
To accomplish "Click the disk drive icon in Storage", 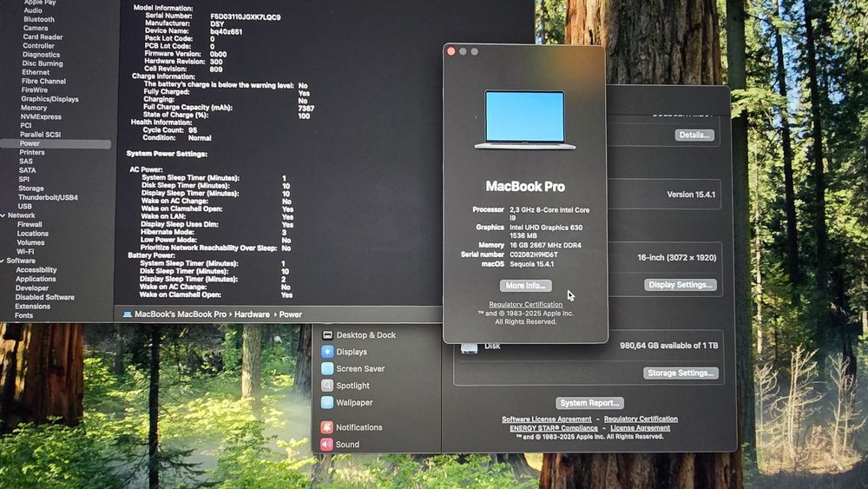I will (469, 347).
